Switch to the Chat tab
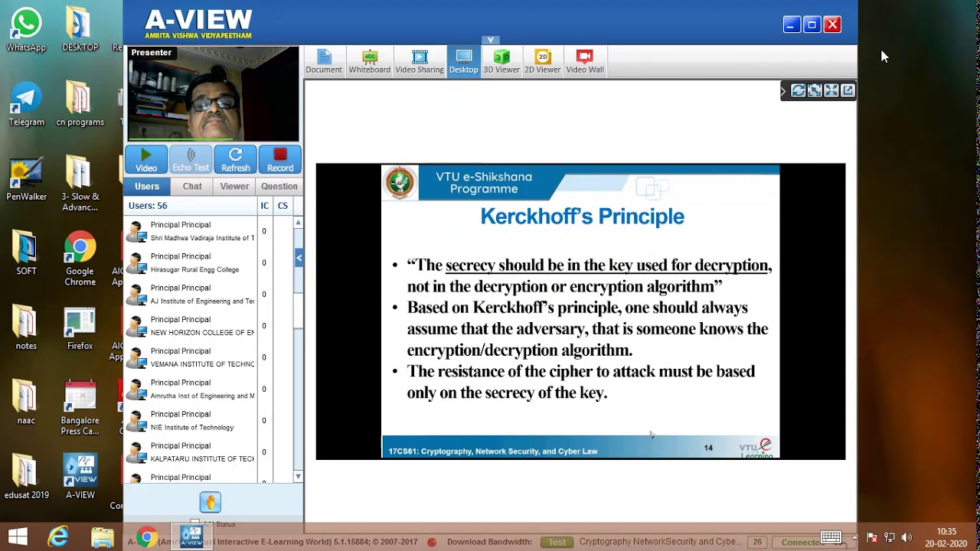The width and height of the screenshot is (980, 551). (x=192, y=186)
